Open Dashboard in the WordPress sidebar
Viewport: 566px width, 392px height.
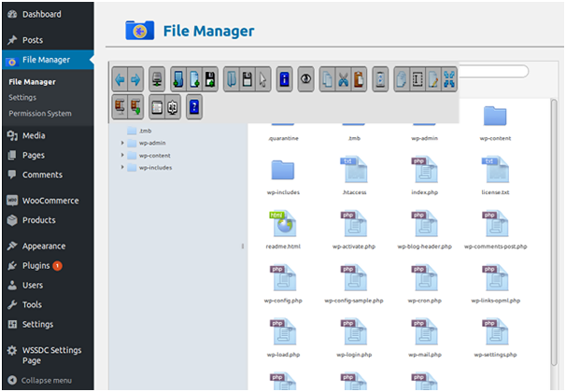pos(41,14)
